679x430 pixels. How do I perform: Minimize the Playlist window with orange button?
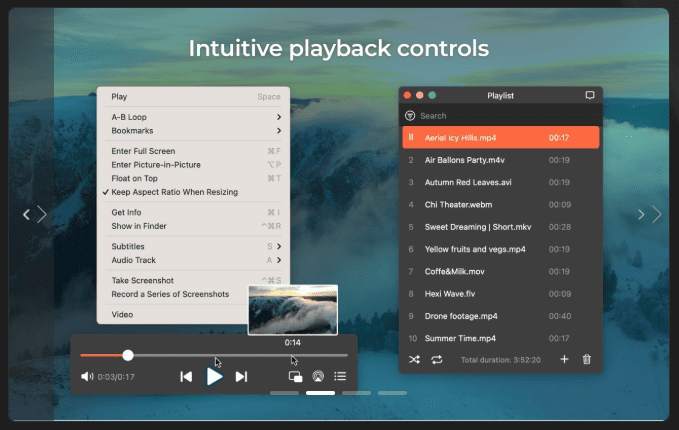coord(420,95)
